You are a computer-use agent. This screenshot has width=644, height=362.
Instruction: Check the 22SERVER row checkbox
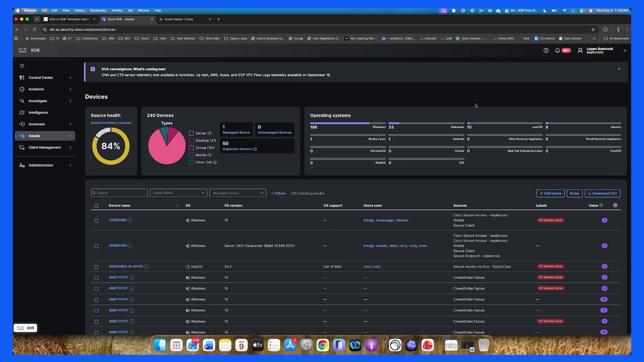pyautogui.click(x=97, y=221)
